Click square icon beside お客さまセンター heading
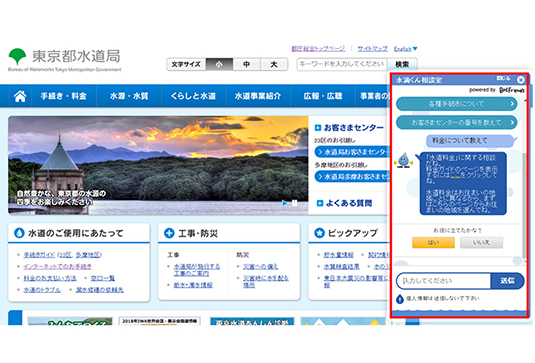 tap(318, 128)
